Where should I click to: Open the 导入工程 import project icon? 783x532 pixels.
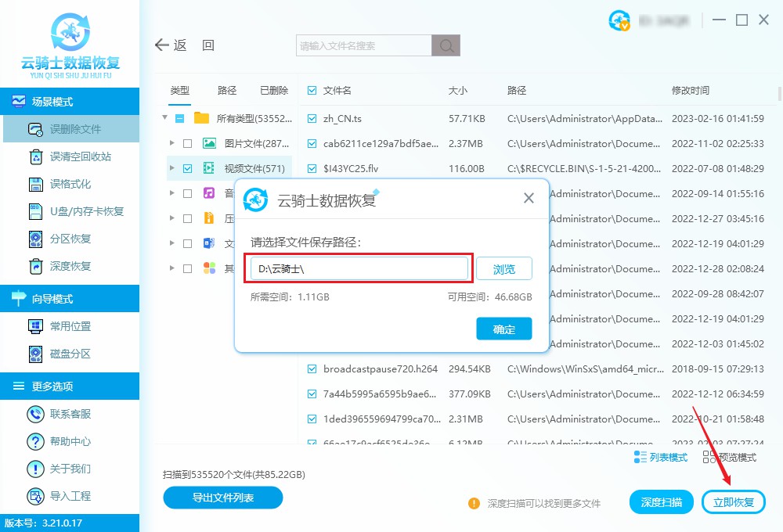[35, 495]
